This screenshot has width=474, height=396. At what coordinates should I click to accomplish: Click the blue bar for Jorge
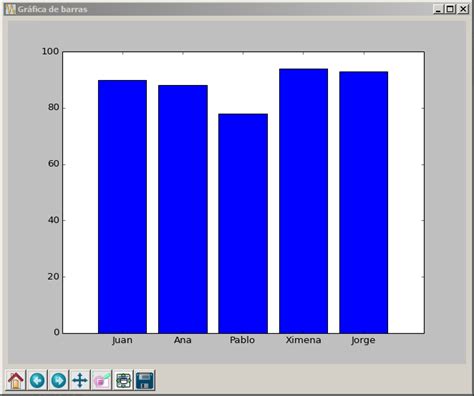pyautogui.click(x=363, y=202)
